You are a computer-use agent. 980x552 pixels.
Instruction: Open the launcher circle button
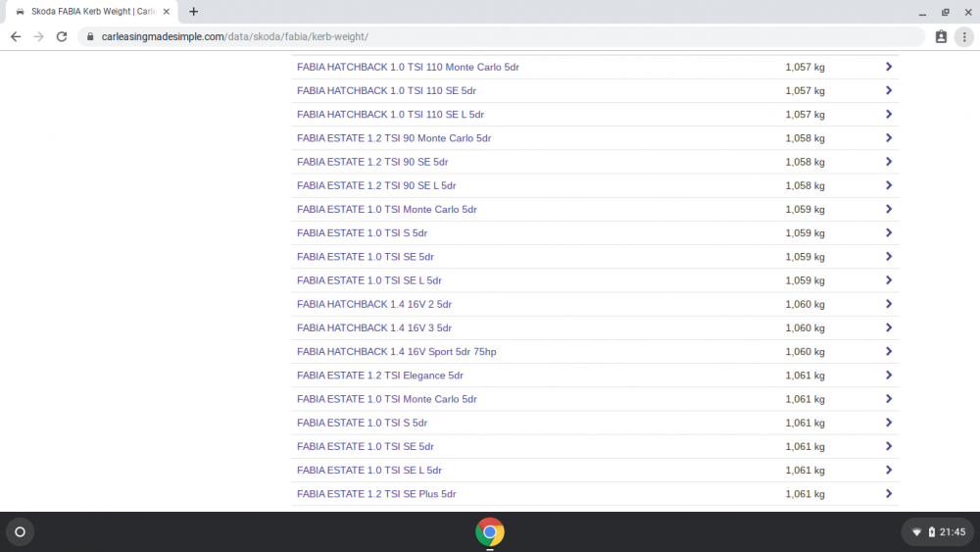[x=20, y=532]
